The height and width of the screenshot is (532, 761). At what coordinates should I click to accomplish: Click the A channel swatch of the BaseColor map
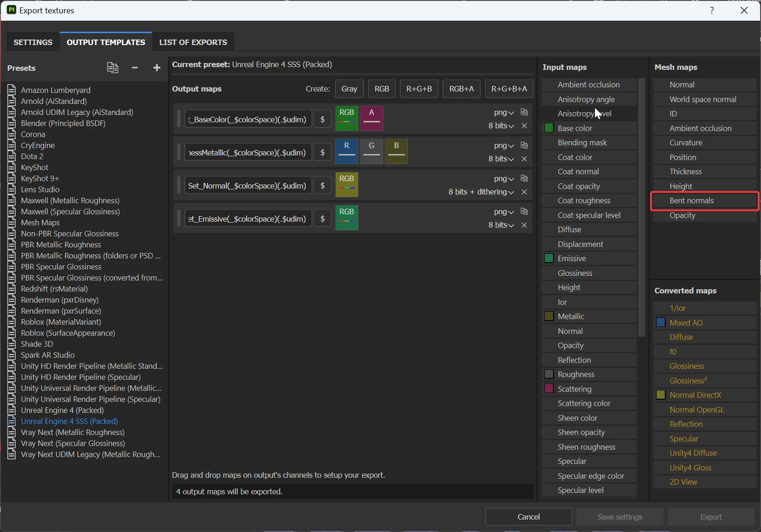pos(372,119)
